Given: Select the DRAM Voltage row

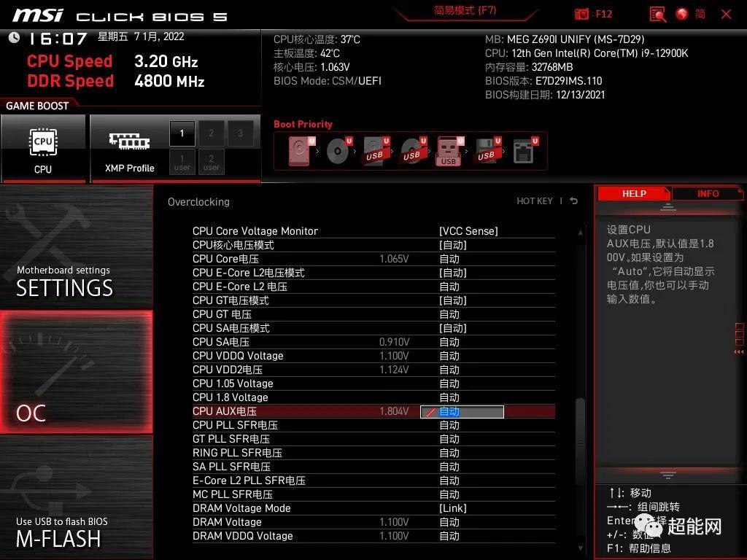Looking at the screenshot, I should point(373,522).
